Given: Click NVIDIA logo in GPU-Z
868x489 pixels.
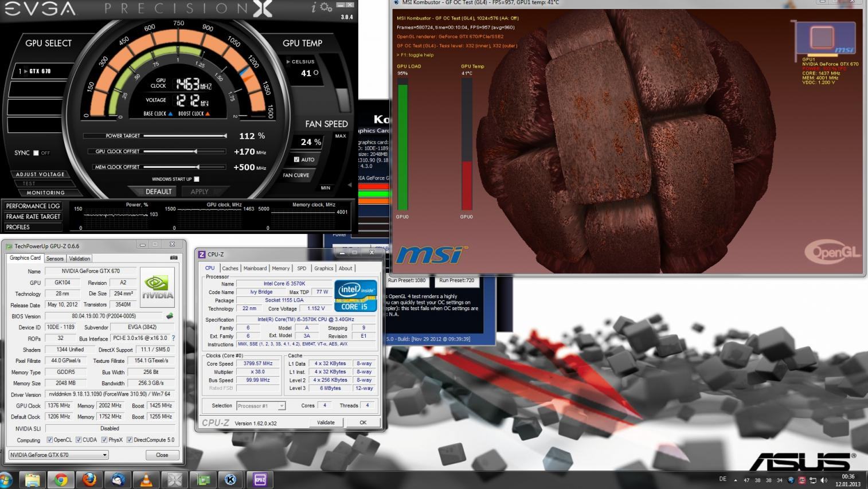Looking at the screenshot, I should tap(158, 287).
